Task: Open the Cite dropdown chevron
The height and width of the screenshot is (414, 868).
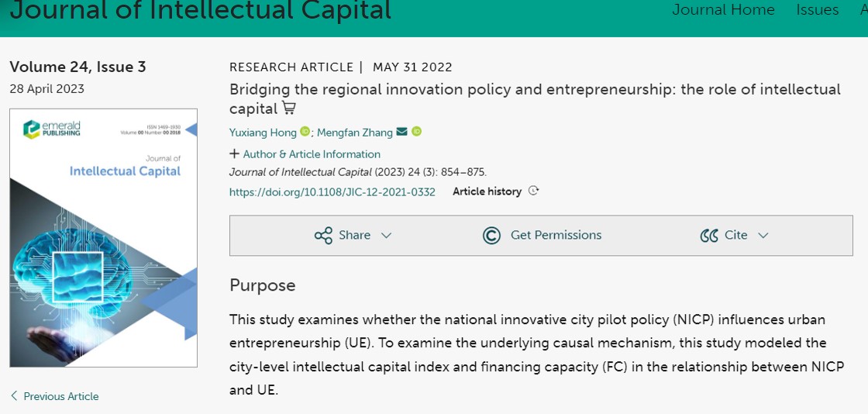Action: [x=763, y=235]
